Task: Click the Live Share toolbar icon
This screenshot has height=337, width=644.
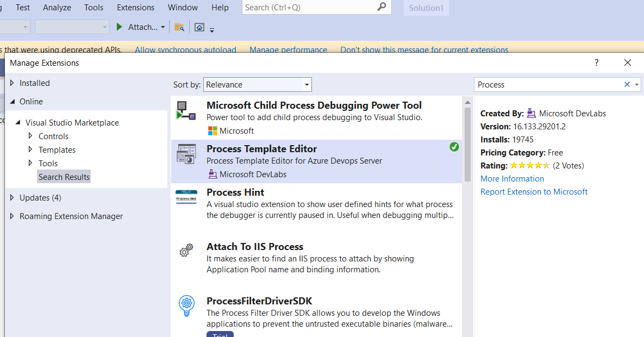Action: click(x=199, y=27)
